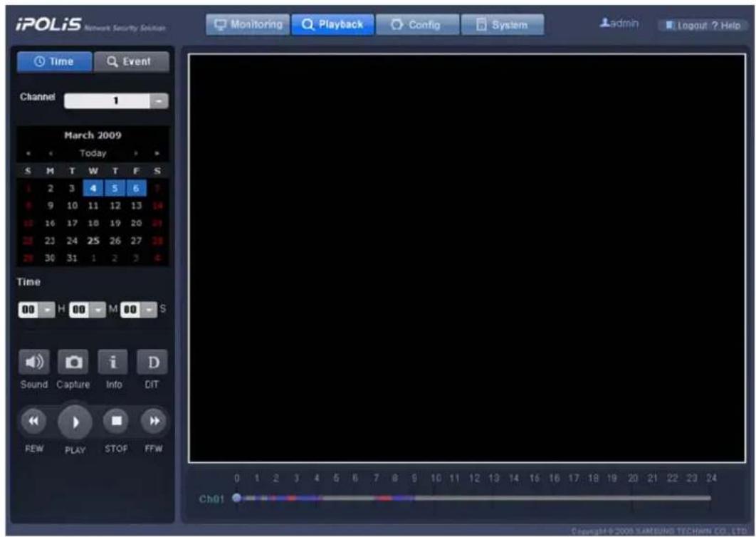Click the Ch01 timeline bar near hour 12
The width and height of the screenshot is (756, 537).
pos(474,498)
